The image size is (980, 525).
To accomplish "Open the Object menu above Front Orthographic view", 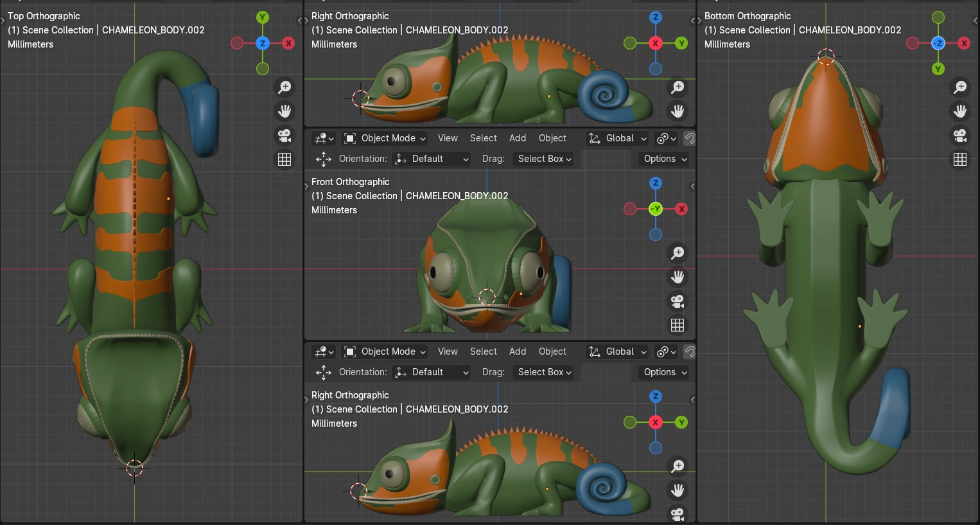I will click(x=552, y=138).
